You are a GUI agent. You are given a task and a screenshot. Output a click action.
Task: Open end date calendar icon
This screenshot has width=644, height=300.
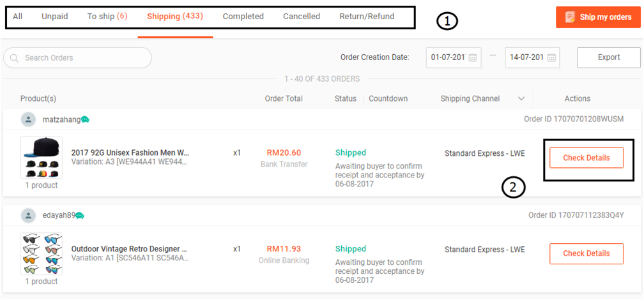pyautogui.click(x=552, y=58)
